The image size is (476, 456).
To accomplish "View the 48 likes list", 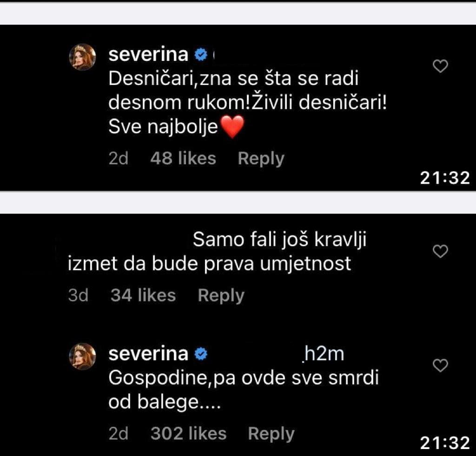I will (183, 159).
